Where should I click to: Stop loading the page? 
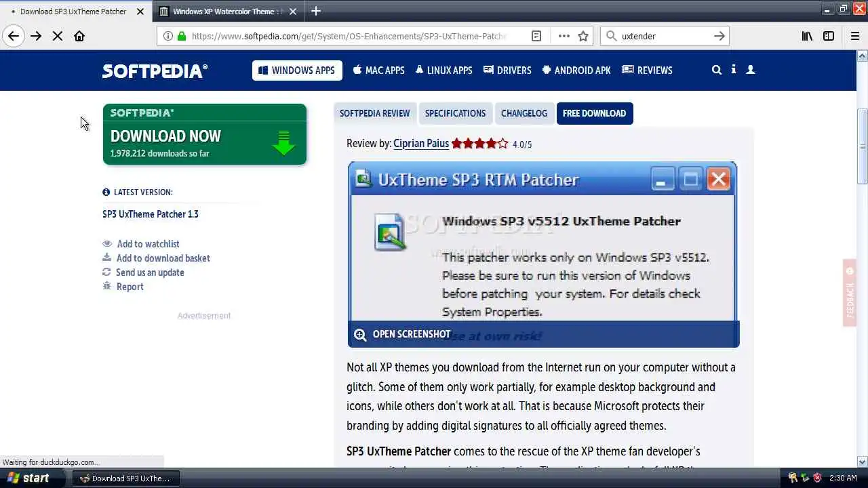click(x=58, y=36)
